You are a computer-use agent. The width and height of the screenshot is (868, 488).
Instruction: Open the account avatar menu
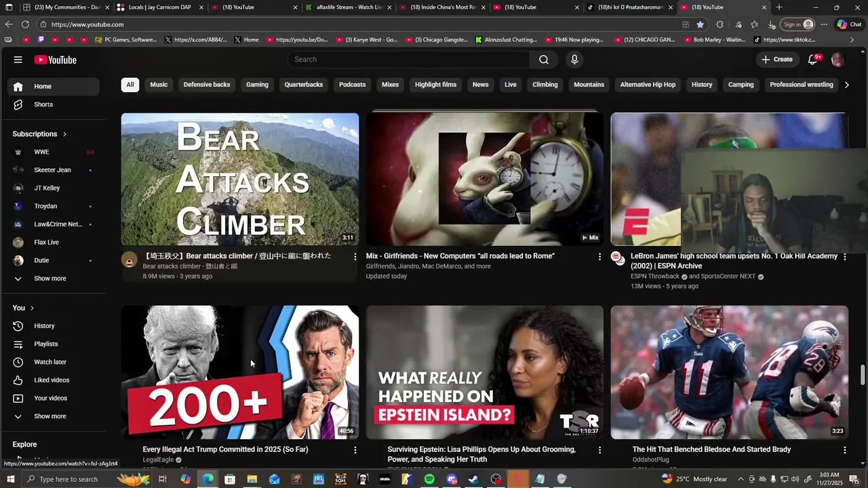click(x=837, y=60)
